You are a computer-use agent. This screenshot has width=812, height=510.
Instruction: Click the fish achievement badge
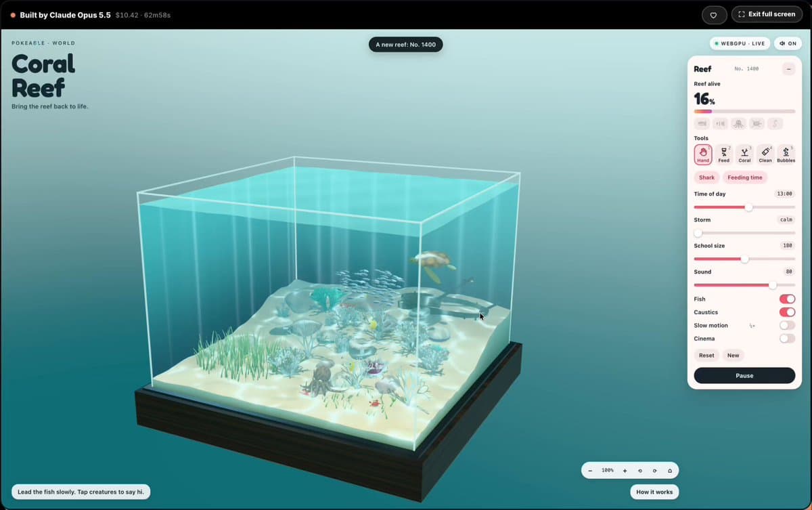click(702, 123)
